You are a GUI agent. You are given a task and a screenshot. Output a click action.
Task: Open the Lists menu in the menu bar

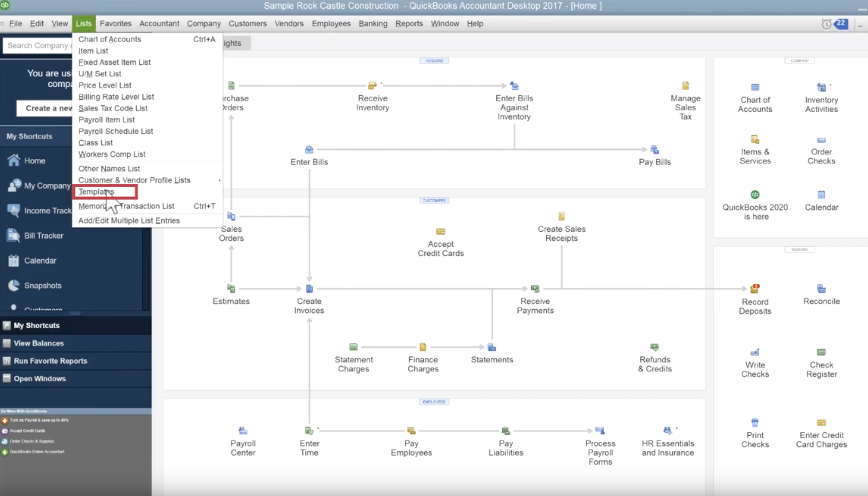tap(83, 23)
